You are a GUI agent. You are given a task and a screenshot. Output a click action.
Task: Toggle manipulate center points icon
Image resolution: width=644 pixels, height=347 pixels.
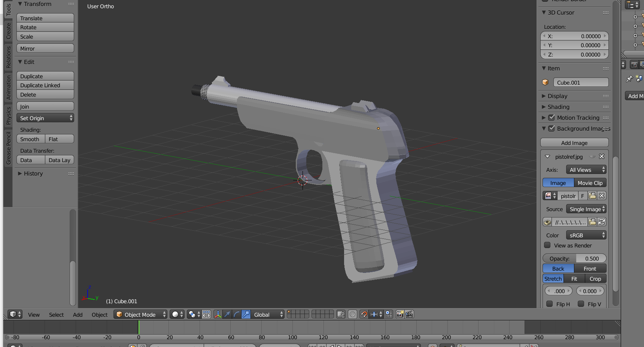[207, 314]
